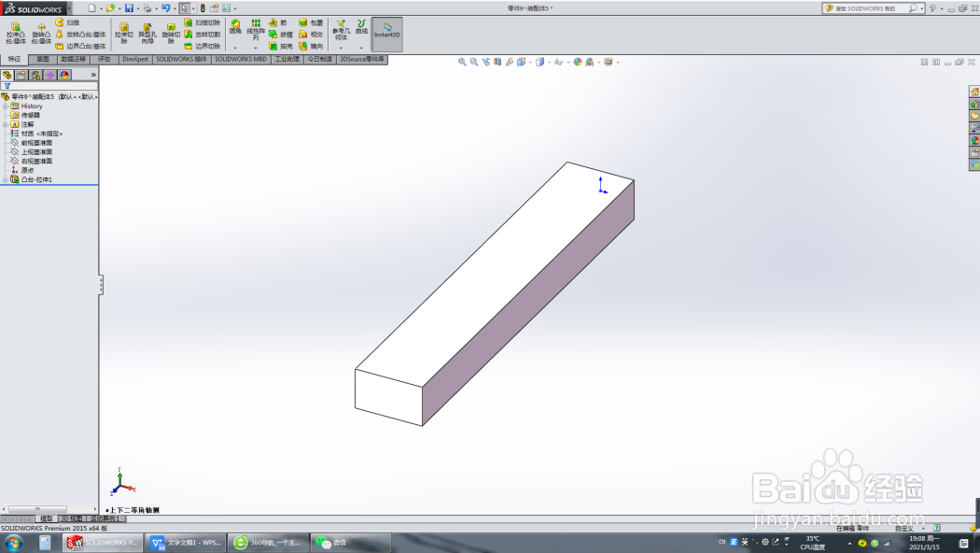This screenshot has width=980, height=553.
Task: Click the Wrap (包覆) tool
Action: [311, 22]
